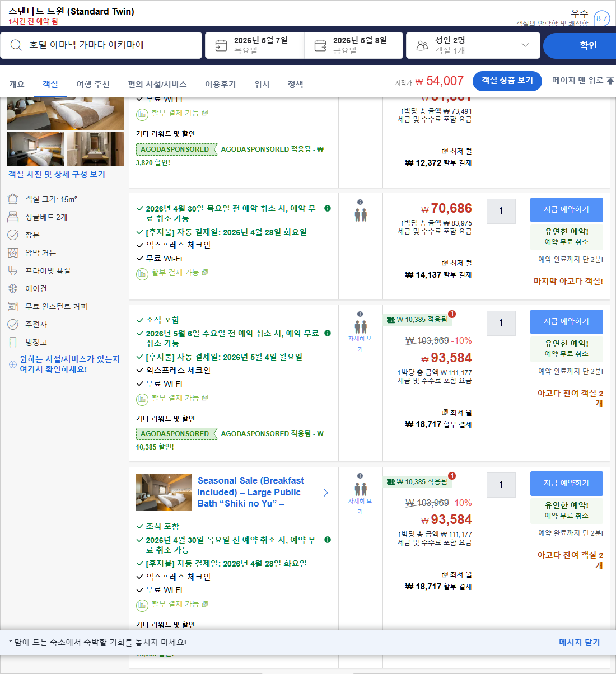The height and width of the screenshot is (674, 616).
Task: Click the red badge on the first ₩10,385 적용됨 coupon
Action: (452, 314)
